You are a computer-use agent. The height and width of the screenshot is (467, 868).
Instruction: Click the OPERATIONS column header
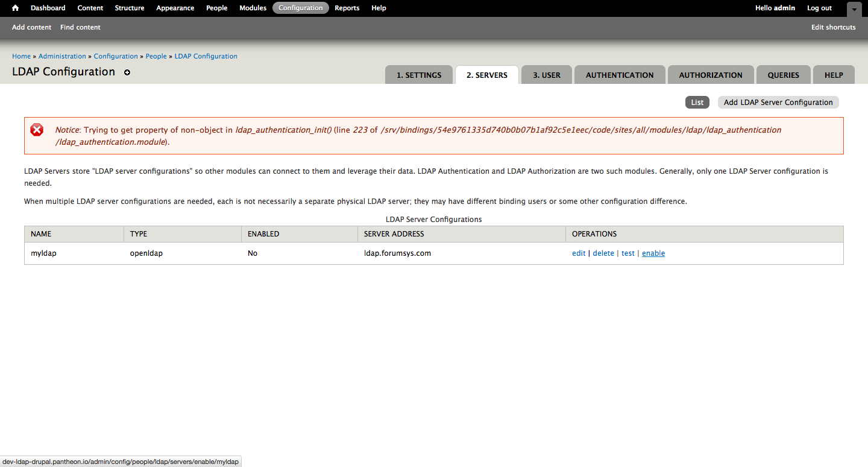pos(704,234)
